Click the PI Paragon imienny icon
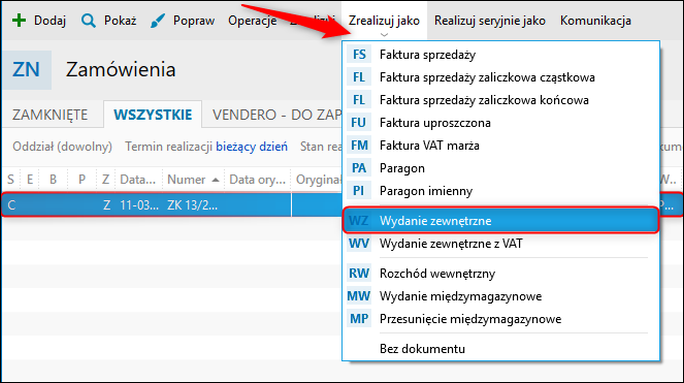 point(359,191)
